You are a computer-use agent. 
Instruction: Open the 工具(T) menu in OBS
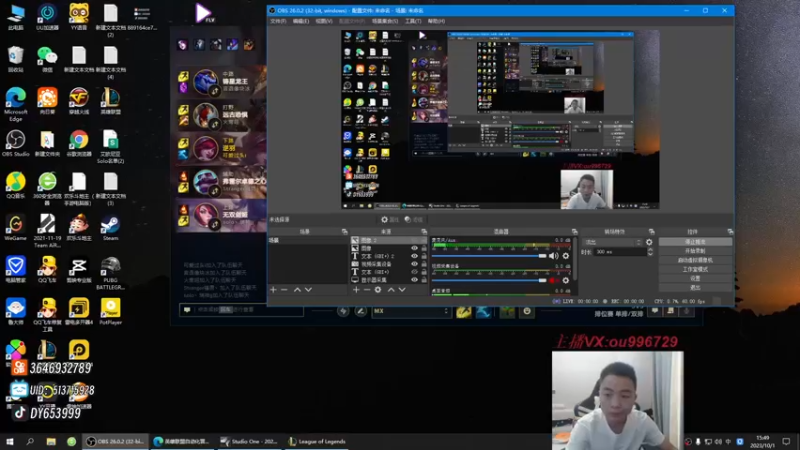(413, 21)
